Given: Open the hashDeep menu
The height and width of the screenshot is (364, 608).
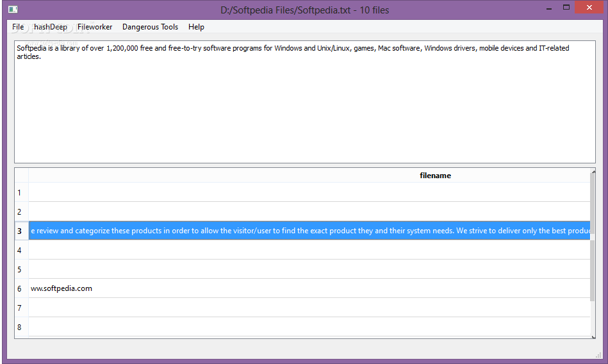Looking at the screenshot, I should tap(51, 27).
